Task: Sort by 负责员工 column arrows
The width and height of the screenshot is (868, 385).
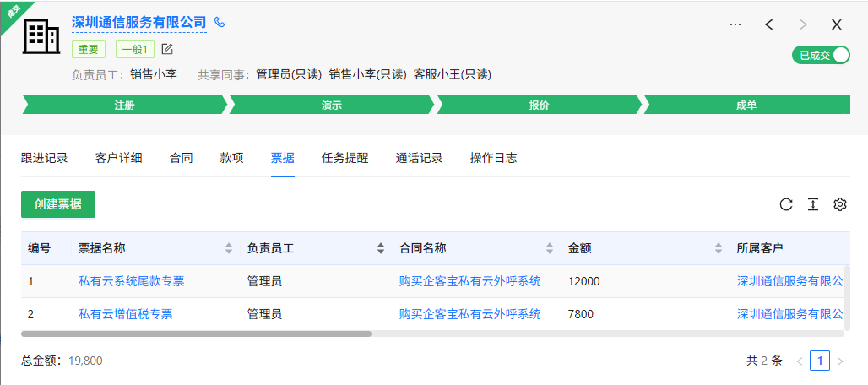Action: (381, 248)
